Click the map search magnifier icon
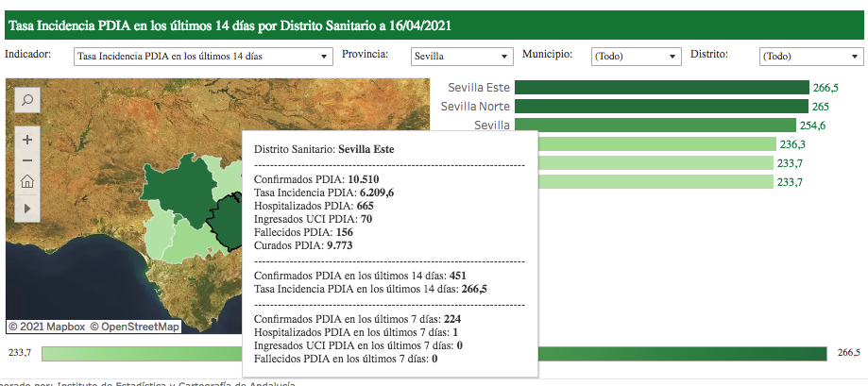Screen dimensions: 868x386 [27, 99]
